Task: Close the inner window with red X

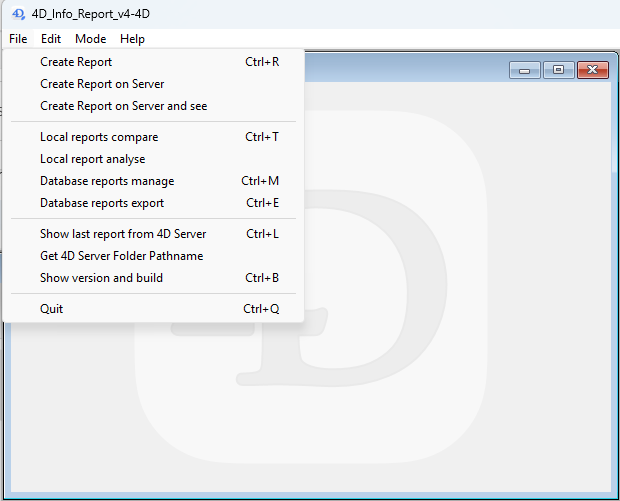Action: [593, 70]
